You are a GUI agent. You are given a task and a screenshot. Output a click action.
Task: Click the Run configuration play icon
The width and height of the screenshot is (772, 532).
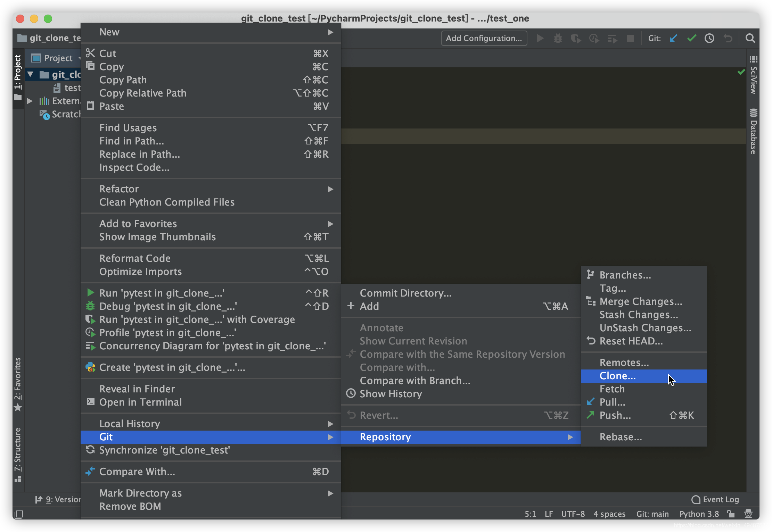540,38
